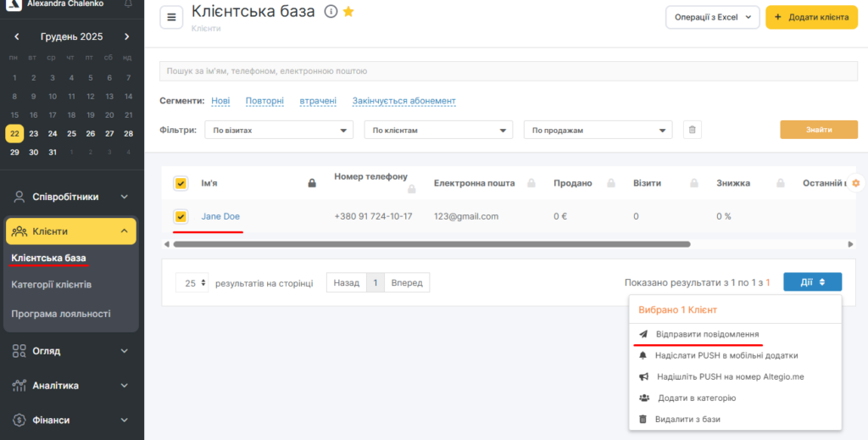Viewport: 868px width, 440px height.
Task: Click the notification bell icon
Action: click(128, 3)
